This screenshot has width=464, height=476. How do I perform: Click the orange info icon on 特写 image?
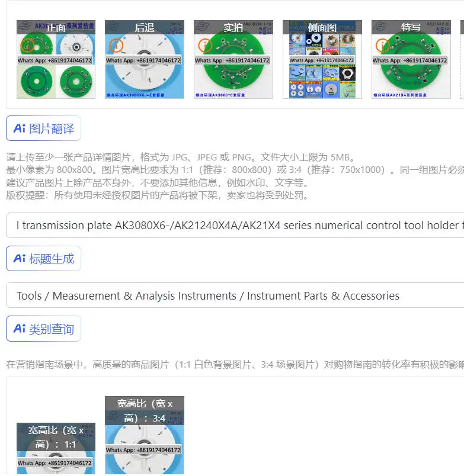pos(382,46)
